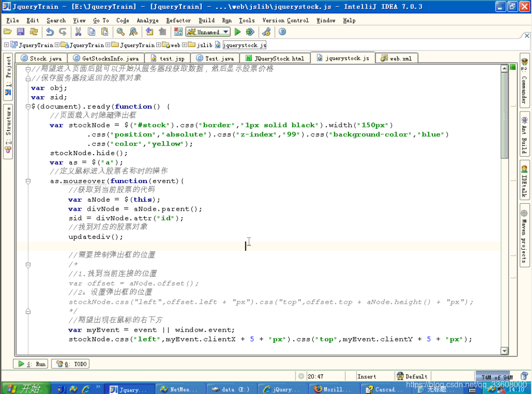Viewport: 532px width, 394px height.
Task: Open the Version Control menu
Action: (286, 20)
